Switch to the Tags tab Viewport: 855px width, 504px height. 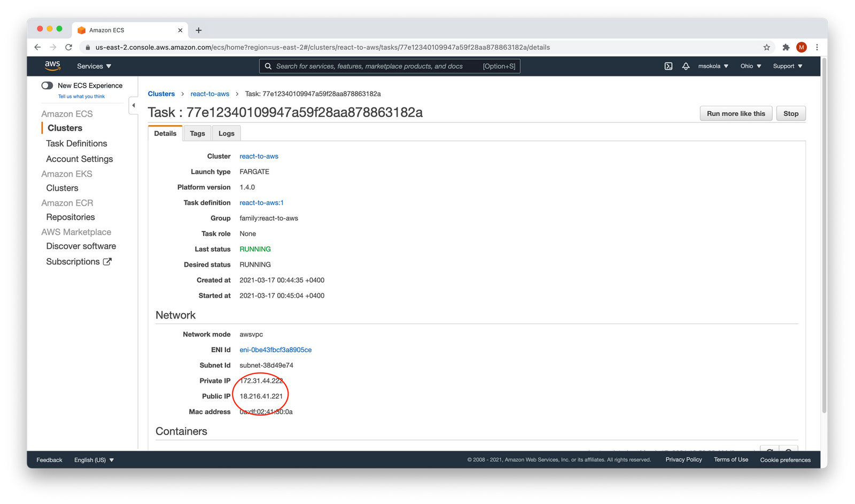[197, 134]
